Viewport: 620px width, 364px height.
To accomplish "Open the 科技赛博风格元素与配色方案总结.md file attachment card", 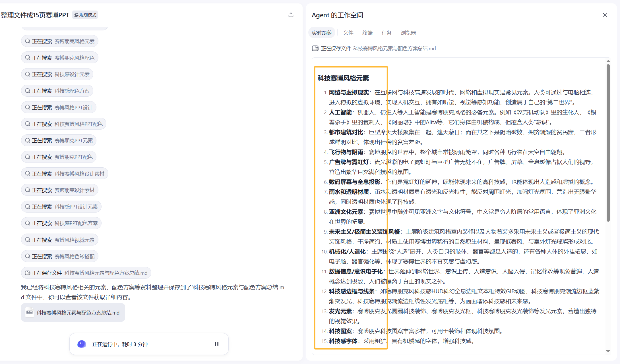I will click(73, 313).
